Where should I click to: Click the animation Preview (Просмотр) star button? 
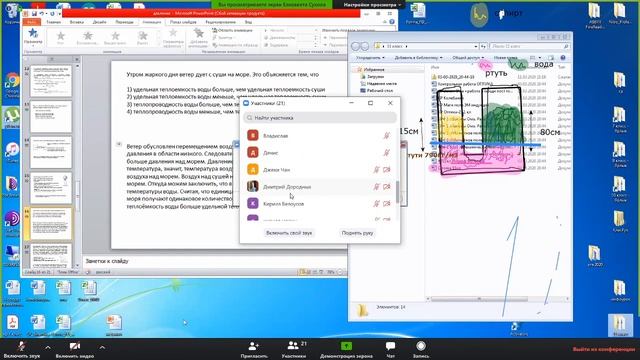coord(33,37)
